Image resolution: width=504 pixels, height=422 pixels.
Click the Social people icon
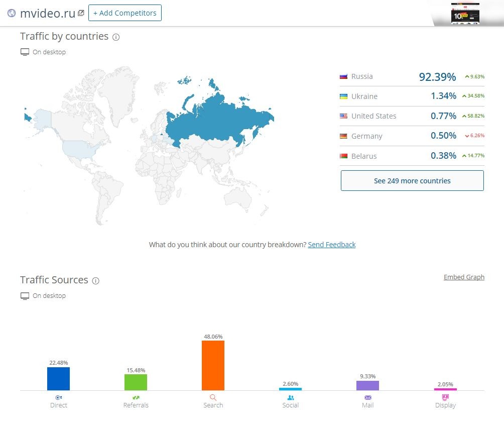coord(291,397)
